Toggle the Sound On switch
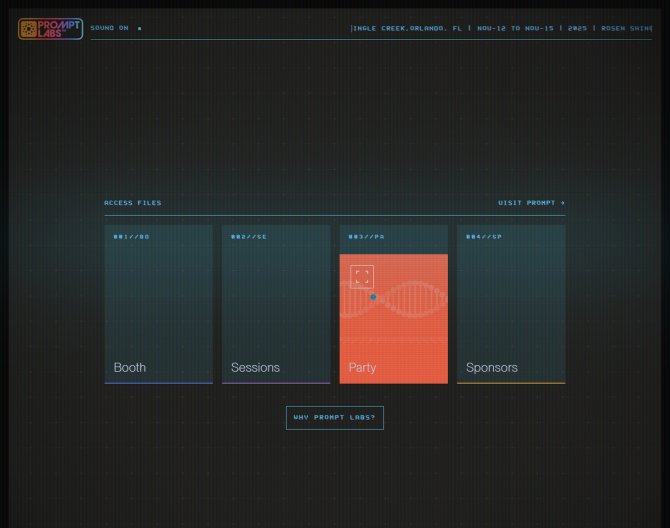This screenshot has height=528, width=670. (x=109, y=28)
